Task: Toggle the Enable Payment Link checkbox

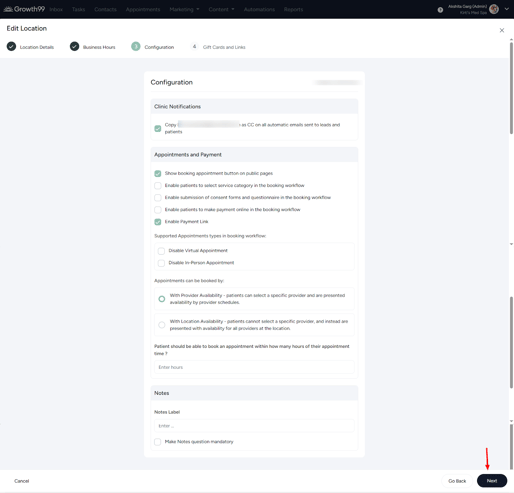Action: click(158, 222)
